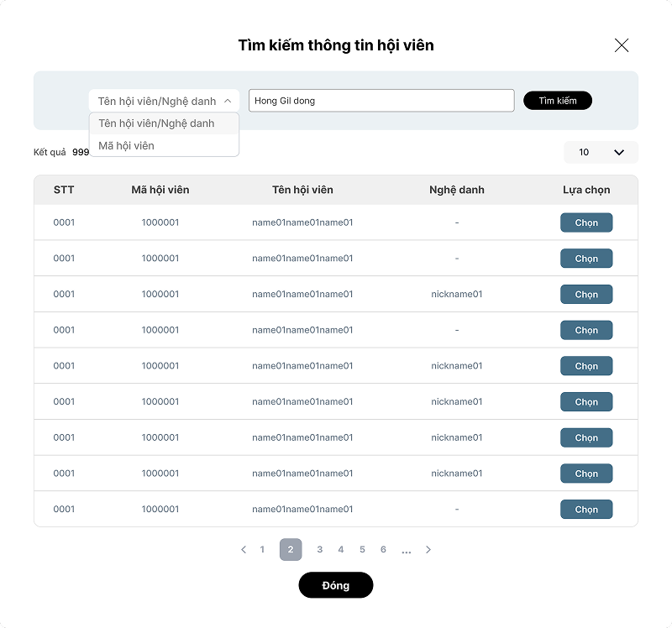Choose 'Tên hội viên/Nghệ danh' option in list
Screen dimensions: 672x628
(156, 123)
